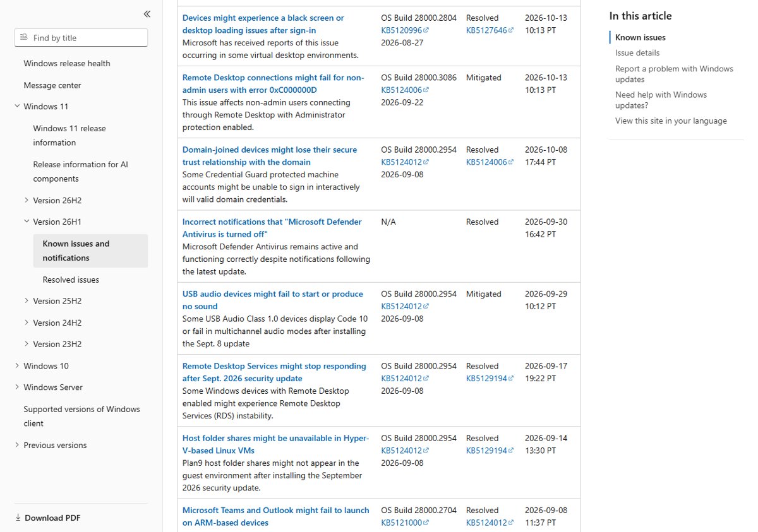Screen dimensions: 758x532
Task: Open KB5129194 in Remote Desktop Services row
Action: click(490, 379)
